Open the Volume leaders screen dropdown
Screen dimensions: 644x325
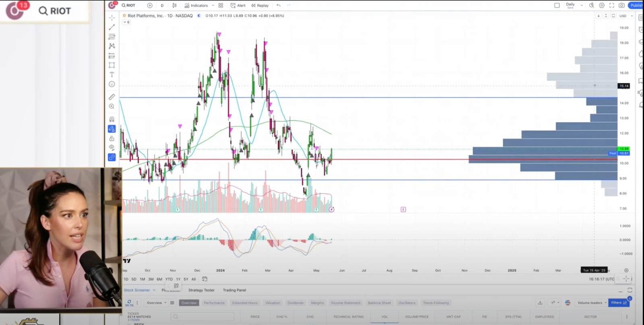[592, 303]
